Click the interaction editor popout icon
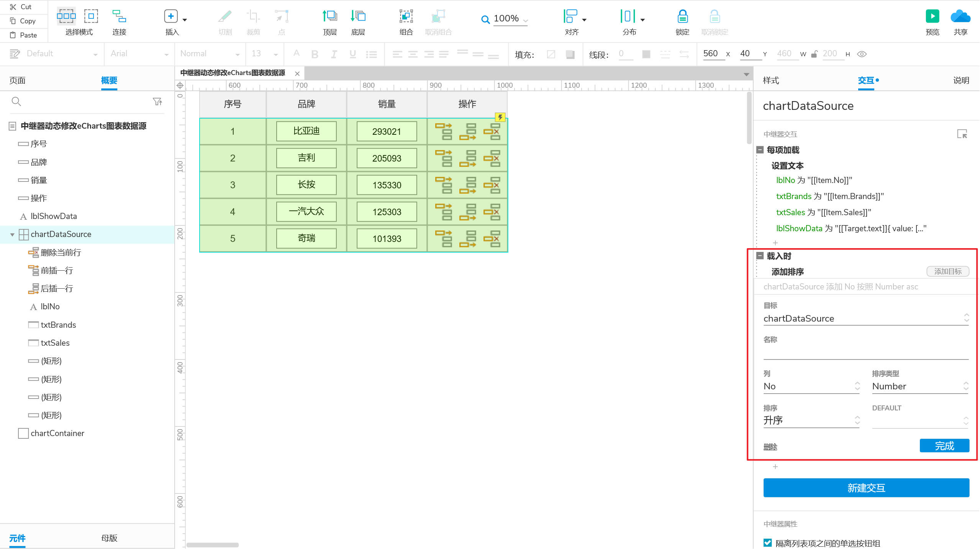Screen dimensions: 980x549 pyautogui.click(x=962, y=134)
